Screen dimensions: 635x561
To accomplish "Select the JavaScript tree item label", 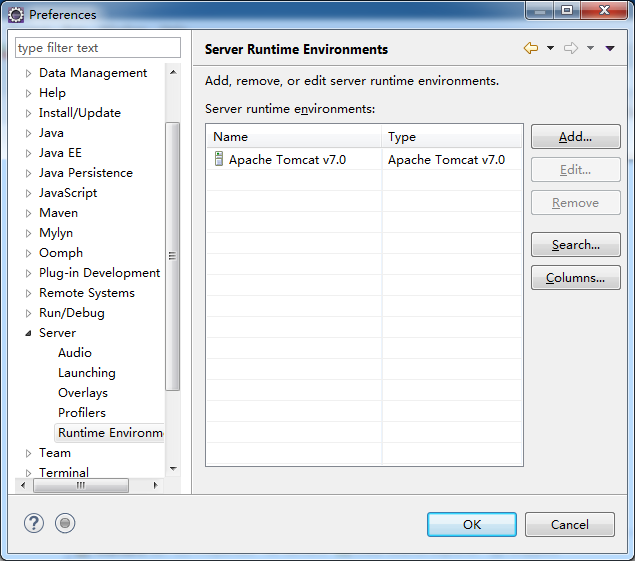I will point(68,193).
